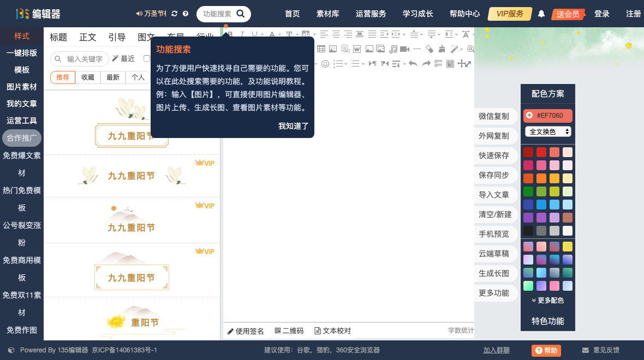Click the magic wand auto-format icon
644x360 pixels.
454,49
